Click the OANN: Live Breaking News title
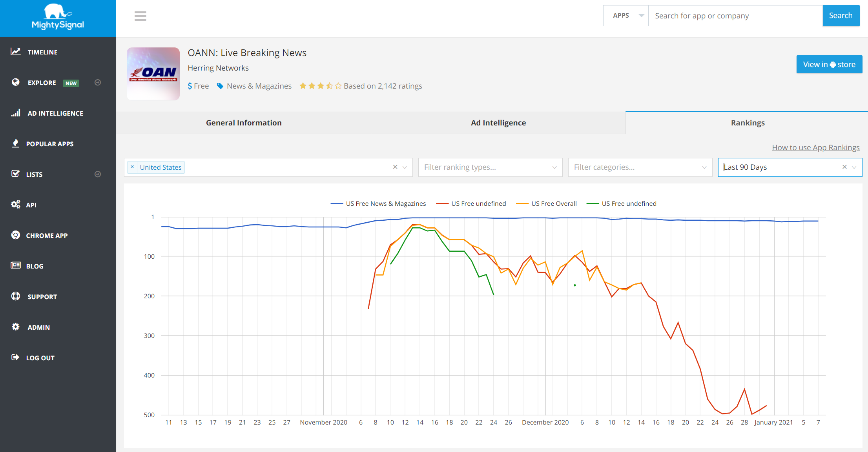 (x=247, y=53)
